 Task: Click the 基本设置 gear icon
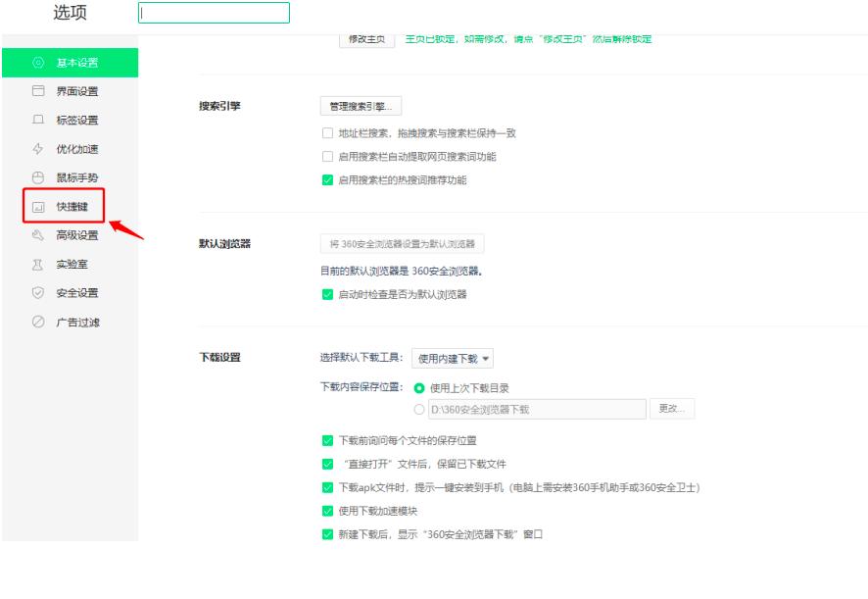(x=38, y=63)
